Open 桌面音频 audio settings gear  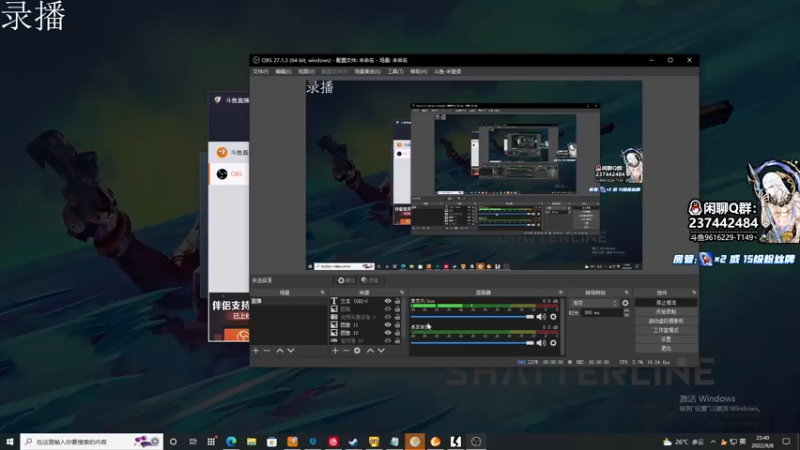pyautogui.click(x=553, y=343)
